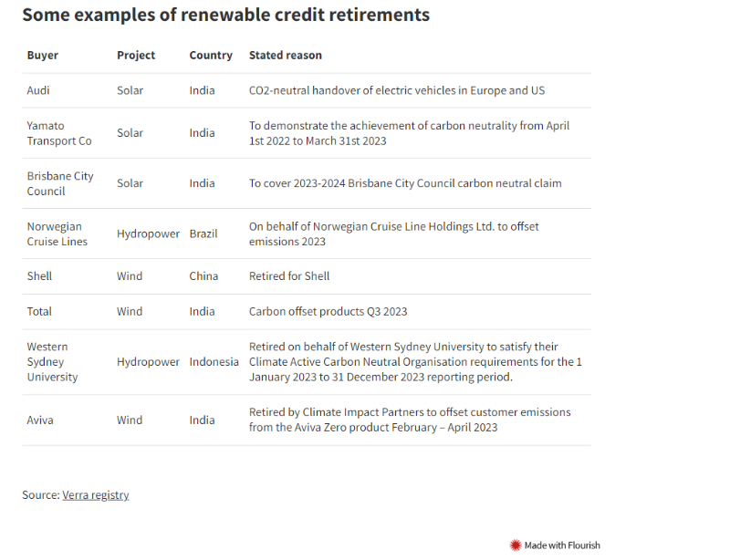Click the Country column header
Screen dimensions: 730x560
click(x=211, y=55)
